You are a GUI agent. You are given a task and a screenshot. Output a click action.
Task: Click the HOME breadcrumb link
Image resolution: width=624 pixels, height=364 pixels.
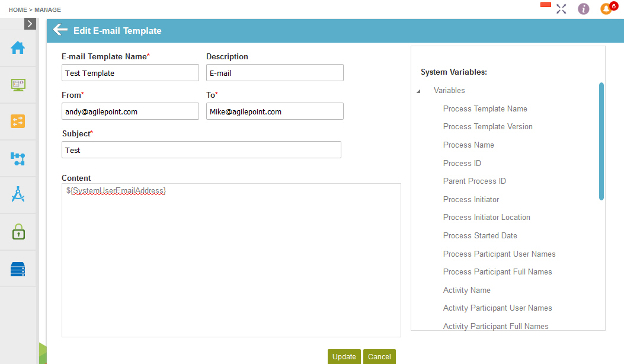click(18, 10)
